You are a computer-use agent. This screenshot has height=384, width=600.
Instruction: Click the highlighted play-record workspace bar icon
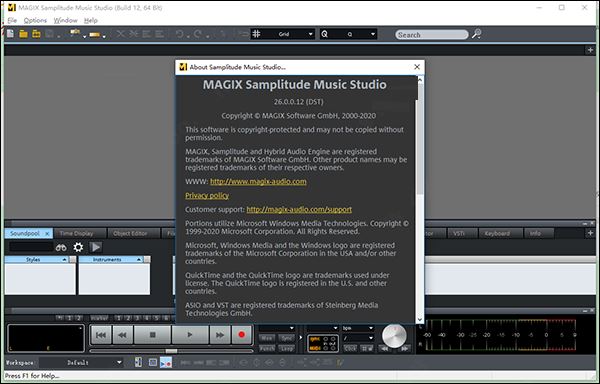click(x=166, y=363)
